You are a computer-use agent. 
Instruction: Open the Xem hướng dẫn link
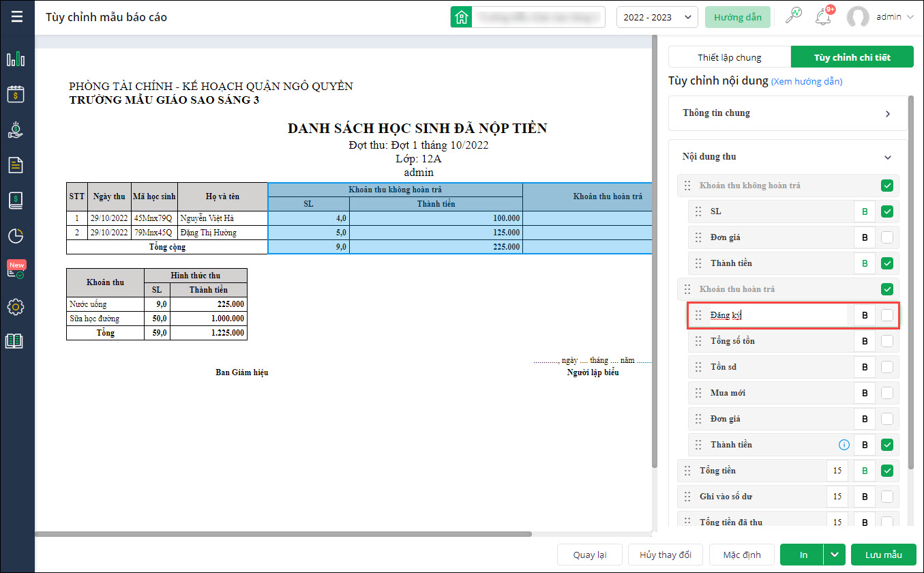click(807, 82)
